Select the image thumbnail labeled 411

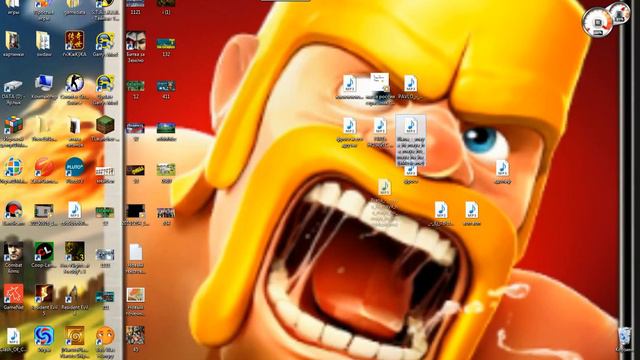pyautogui.click(x=166, y=86)
